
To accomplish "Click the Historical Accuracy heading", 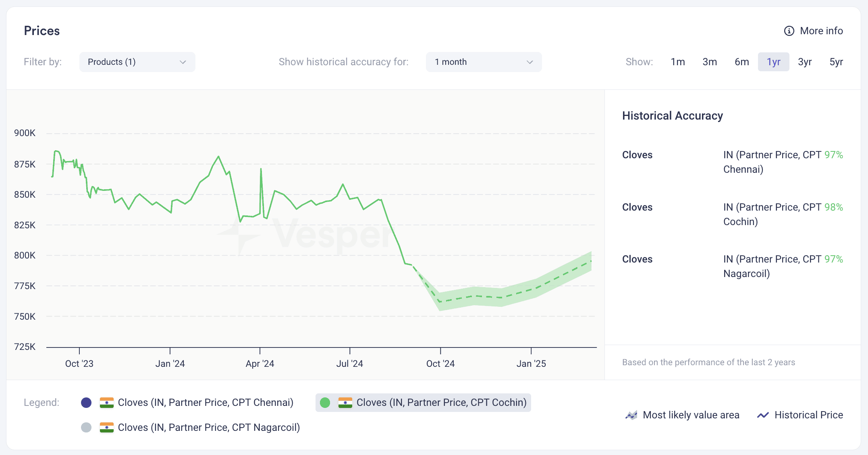I will pyautogui.click(x=673, y=116).
